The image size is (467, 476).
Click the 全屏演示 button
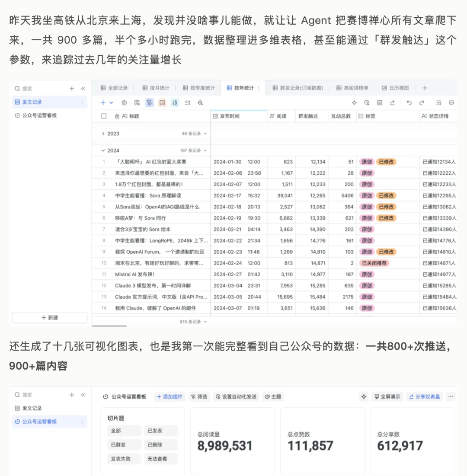tap(387, 397)
